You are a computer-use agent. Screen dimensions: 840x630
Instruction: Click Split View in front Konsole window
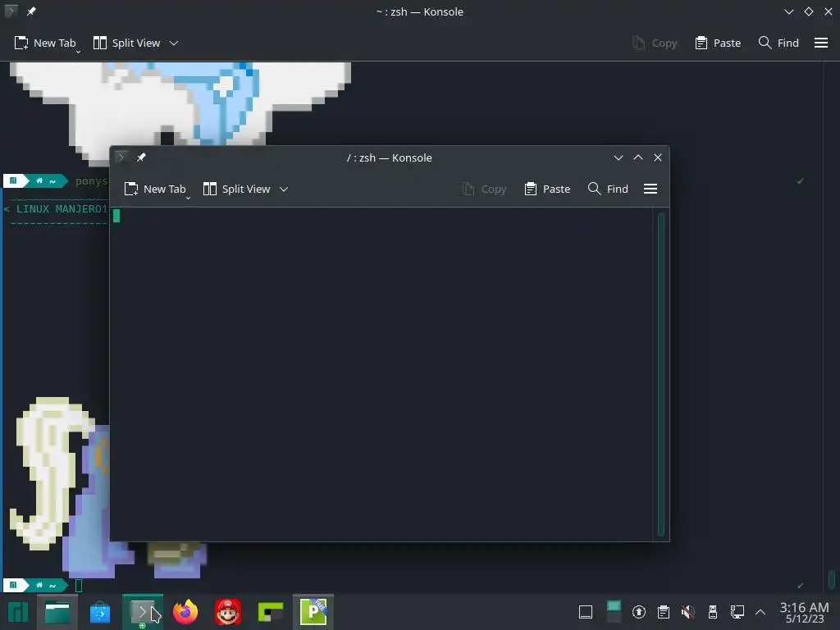(x=237, y=189)
